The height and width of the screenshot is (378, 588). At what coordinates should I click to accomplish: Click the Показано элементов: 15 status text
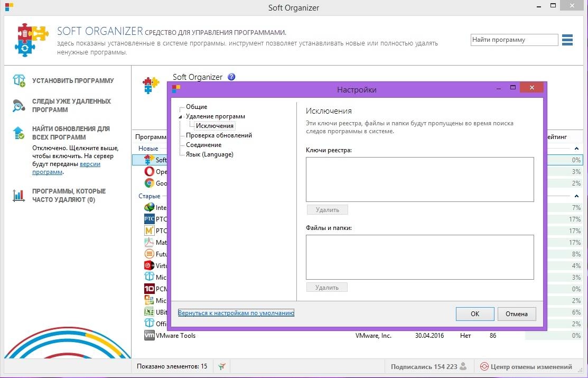pos(172,366)
